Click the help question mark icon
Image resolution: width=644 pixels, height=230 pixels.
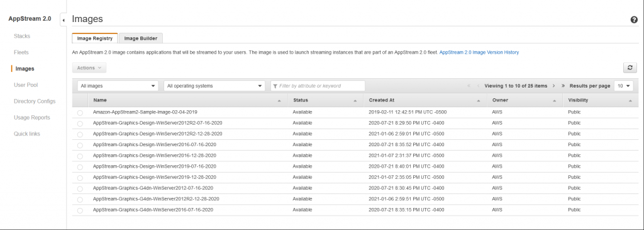(634, 20)
